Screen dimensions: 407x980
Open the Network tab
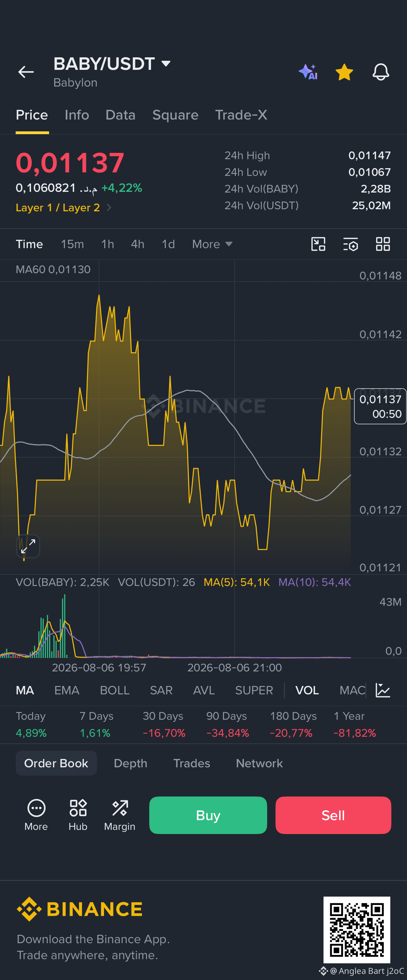pyautogui.click(x=259, y=763)
